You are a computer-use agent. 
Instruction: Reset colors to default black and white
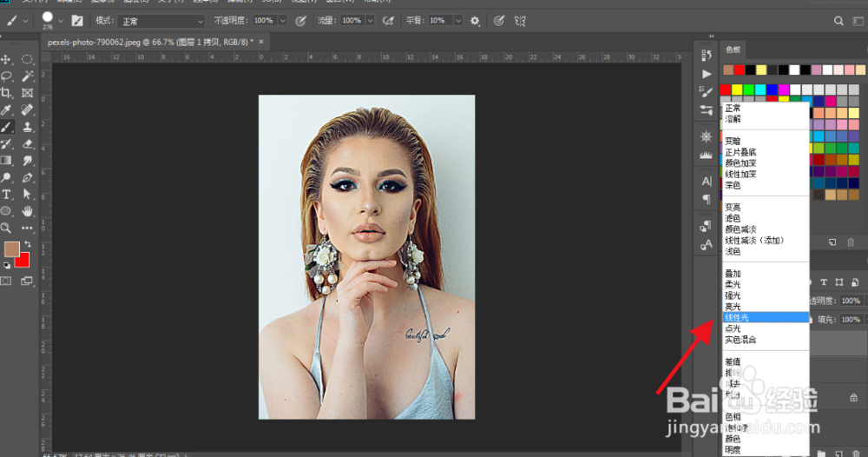point(7,265)
